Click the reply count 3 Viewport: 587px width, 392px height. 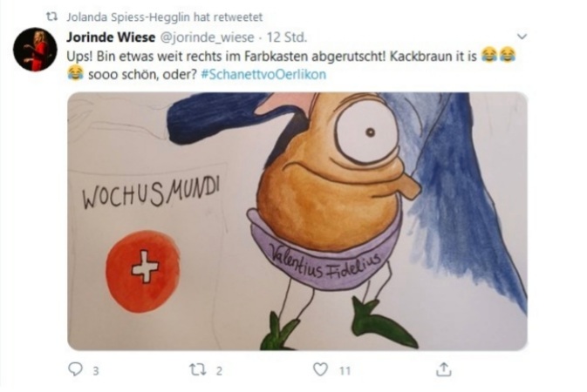click(96, 371)
